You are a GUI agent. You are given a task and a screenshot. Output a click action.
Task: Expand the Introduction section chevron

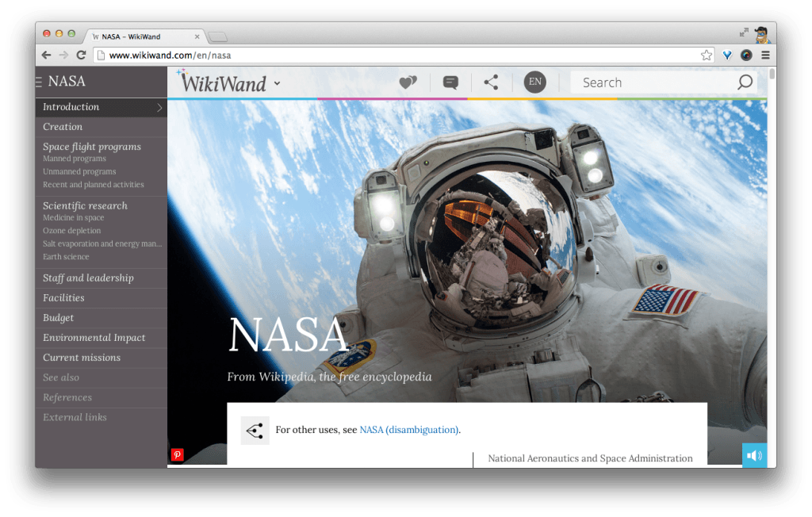pyautogui.click(x=159, y=108)
